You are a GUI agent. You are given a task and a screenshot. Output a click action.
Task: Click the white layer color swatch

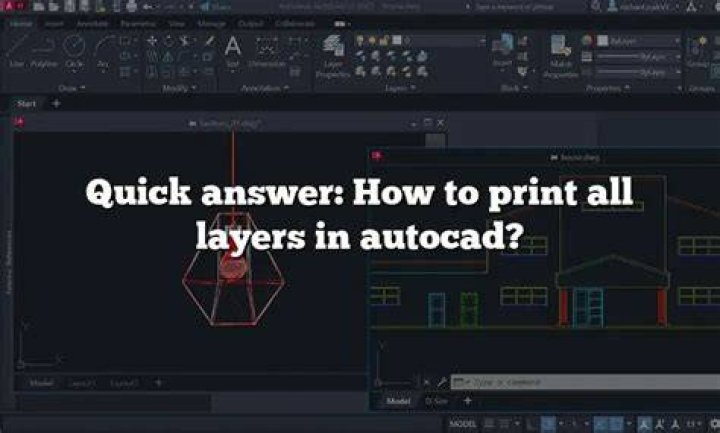coord(396,40)
